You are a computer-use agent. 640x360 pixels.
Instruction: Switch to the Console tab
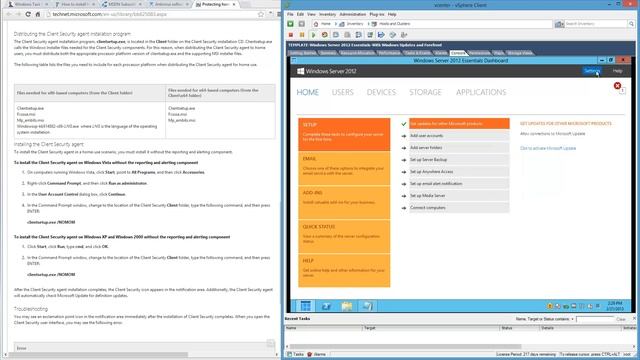pos(458,53)
